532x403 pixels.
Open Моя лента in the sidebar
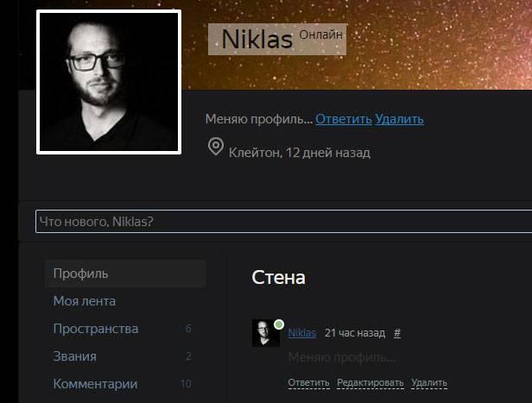85,301
